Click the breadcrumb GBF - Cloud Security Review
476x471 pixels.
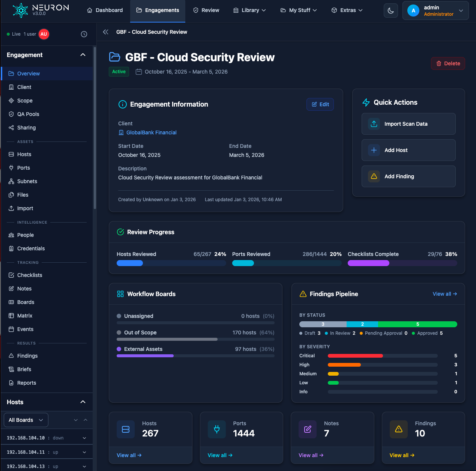(152, 32)
